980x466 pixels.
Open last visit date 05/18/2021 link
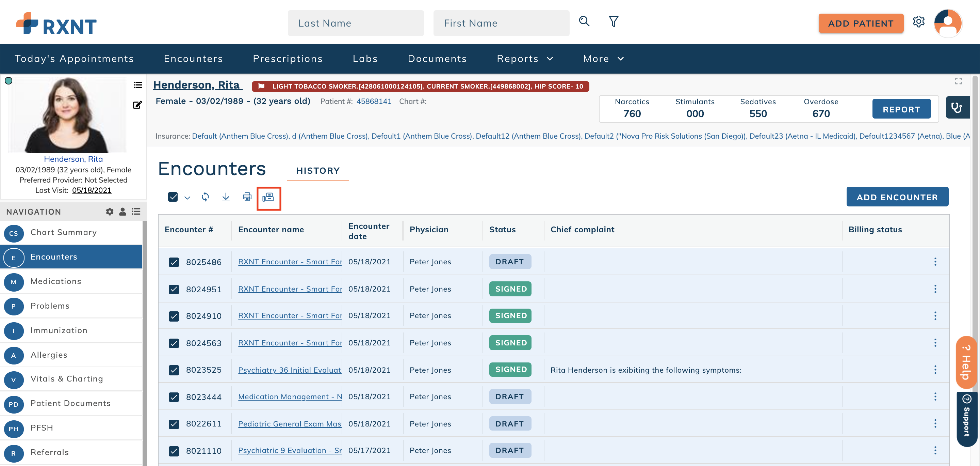[92, 190]
